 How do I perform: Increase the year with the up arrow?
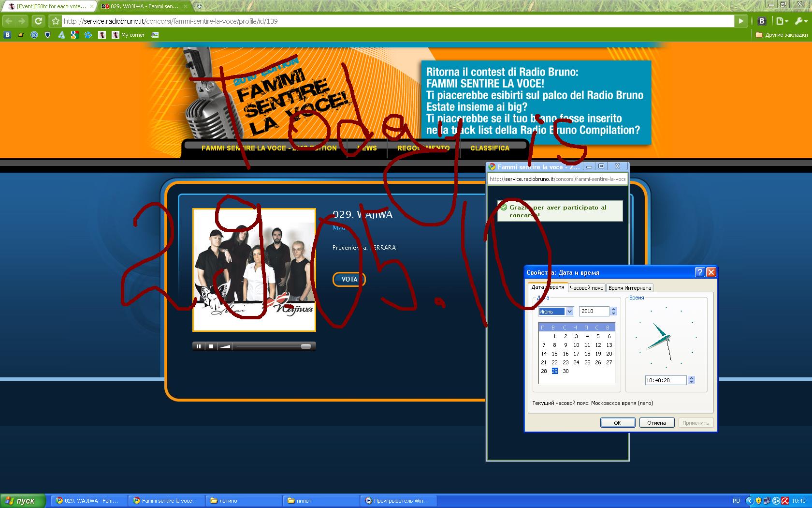[x=613, y=309]
